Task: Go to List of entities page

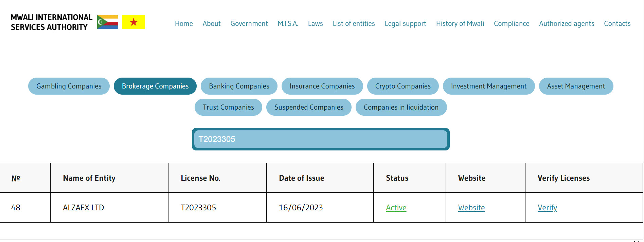Action: pos(354,23)
